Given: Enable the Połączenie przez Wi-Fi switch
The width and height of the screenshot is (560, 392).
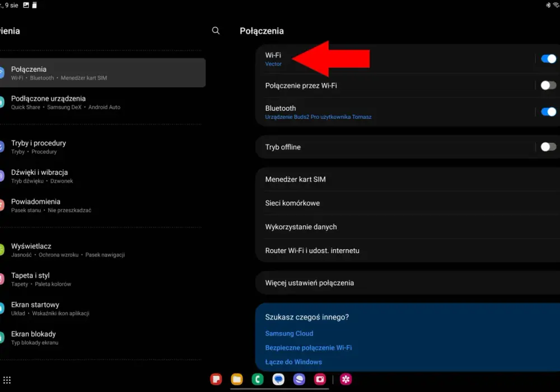Looking at the screenshot, I should (x=549, y=85).
